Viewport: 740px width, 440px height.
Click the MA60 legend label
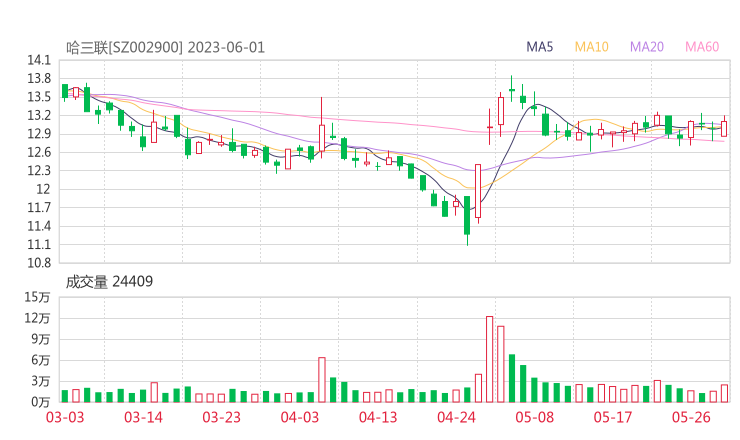tap(702, 47)
